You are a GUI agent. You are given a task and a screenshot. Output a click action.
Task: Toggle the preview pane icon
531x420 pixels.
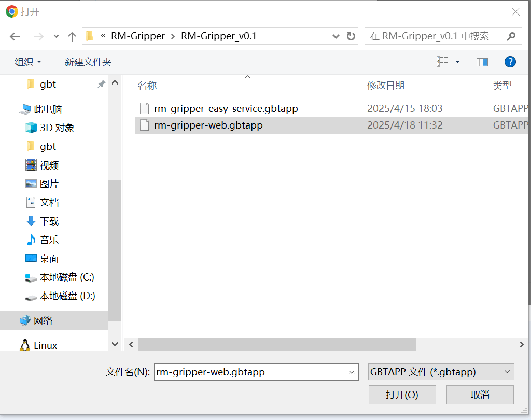click(x=482, y=62)
